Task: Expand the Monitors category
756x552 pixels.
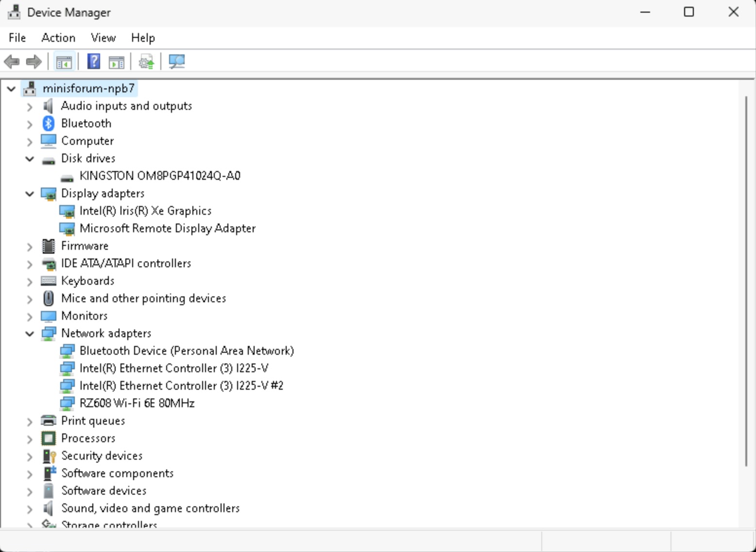Action: (x=30, y=316)
